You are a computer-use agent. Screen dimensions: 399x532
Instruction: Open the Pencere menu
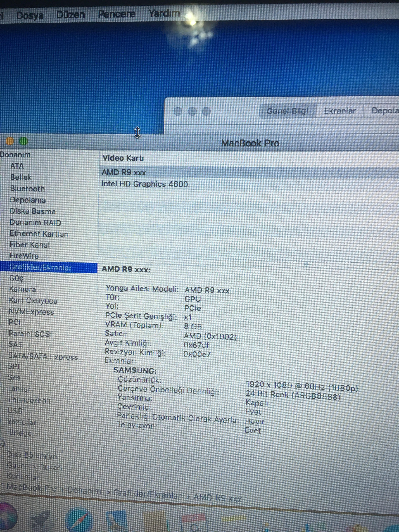click(116, 14)
